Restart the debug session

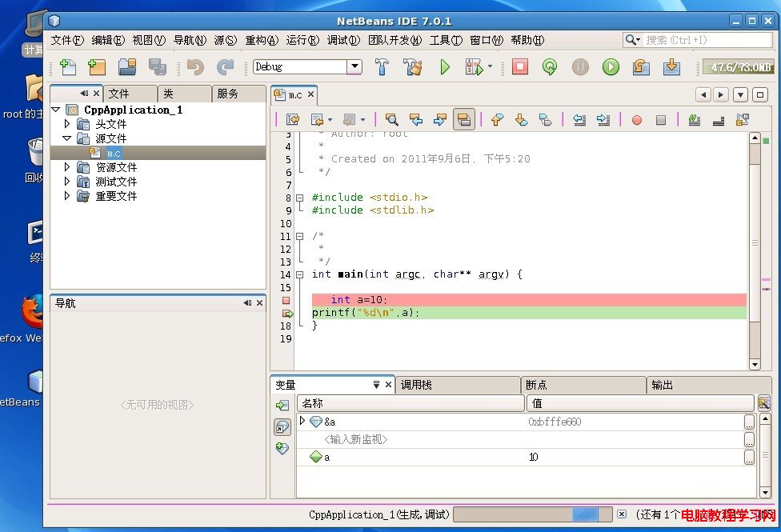(550, 66)
